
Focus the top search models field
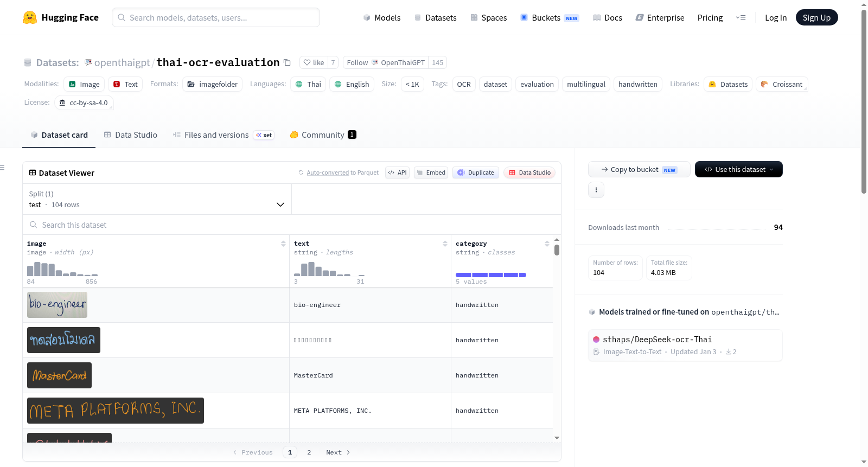pyautogui.click(x=216, y=17)
